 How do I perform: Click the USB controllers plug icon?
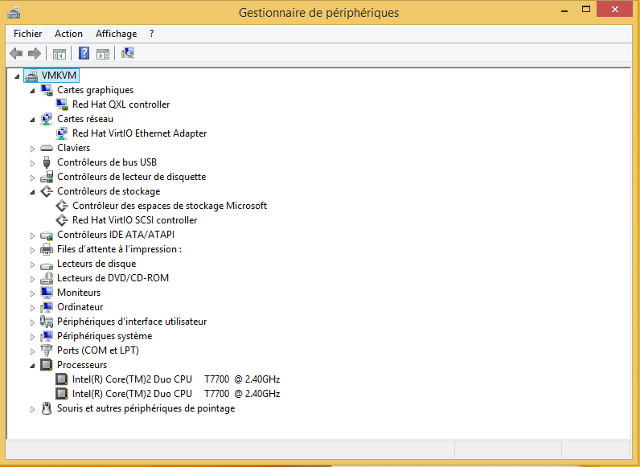[x=47, y=162]
